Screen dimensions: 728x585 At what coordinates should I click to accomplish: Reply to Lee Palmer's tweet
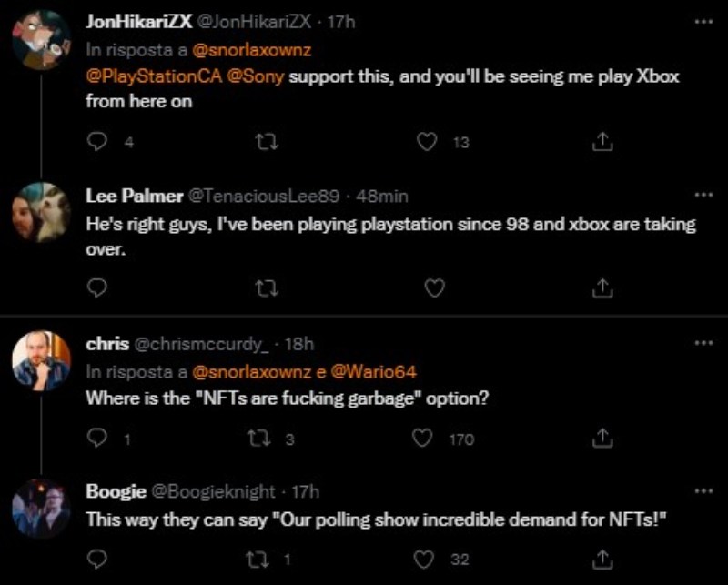point(96,287)
